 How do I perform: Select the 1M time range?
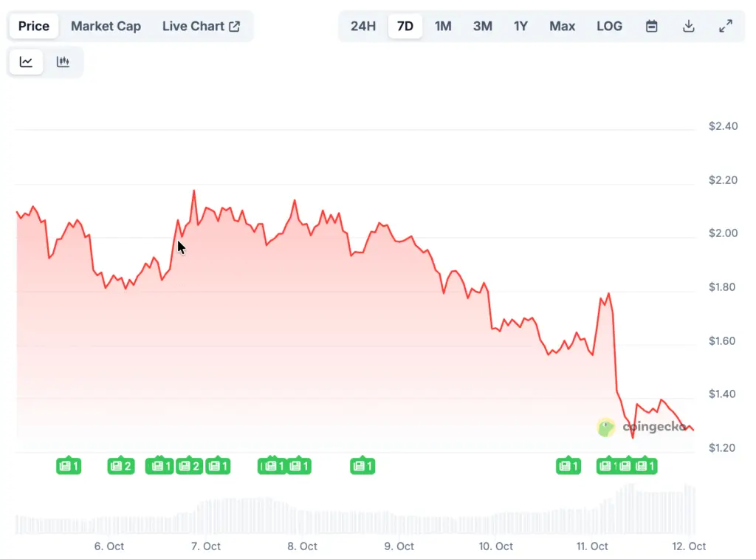443,27
